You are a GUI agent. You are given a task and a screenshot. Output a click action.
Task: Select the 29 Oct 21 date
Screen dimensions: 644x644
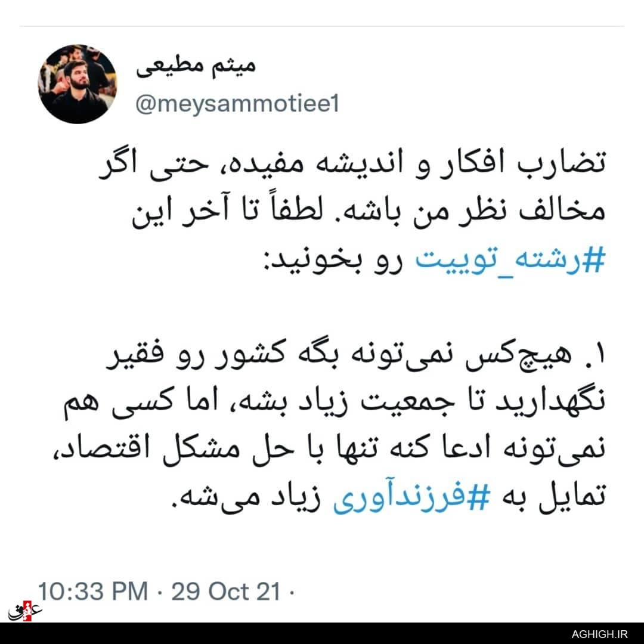click(x=226, y=591)
